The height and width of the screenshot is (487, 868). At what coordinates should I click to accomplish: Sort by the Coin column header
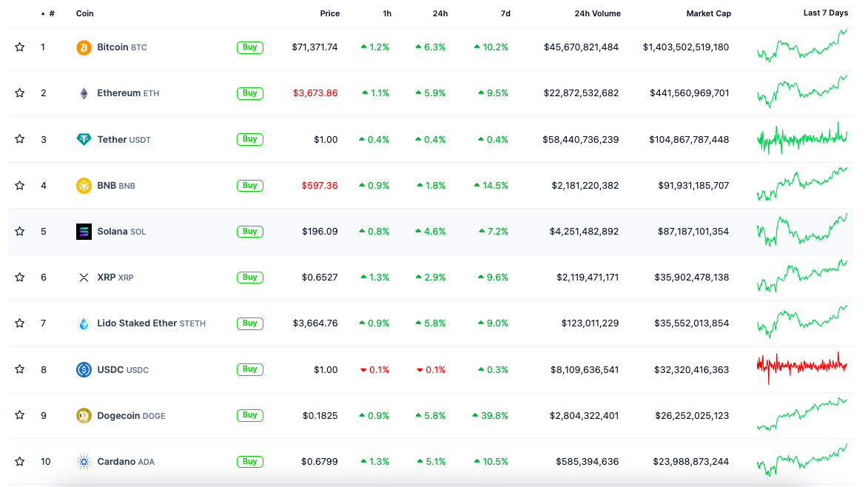pos(84,13)
